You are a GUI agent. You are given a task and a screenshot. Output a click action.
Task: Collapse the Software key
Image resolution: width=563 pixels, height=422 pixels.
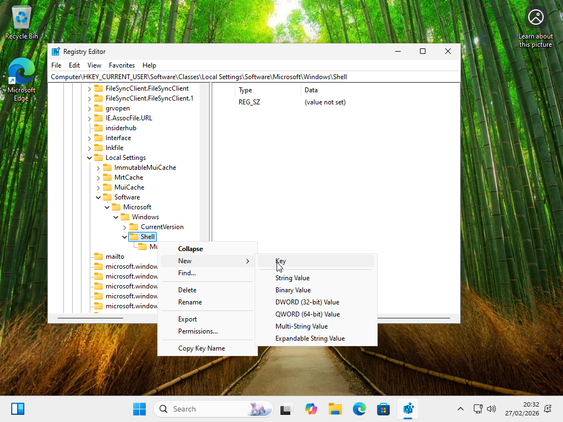click(98, 197)
